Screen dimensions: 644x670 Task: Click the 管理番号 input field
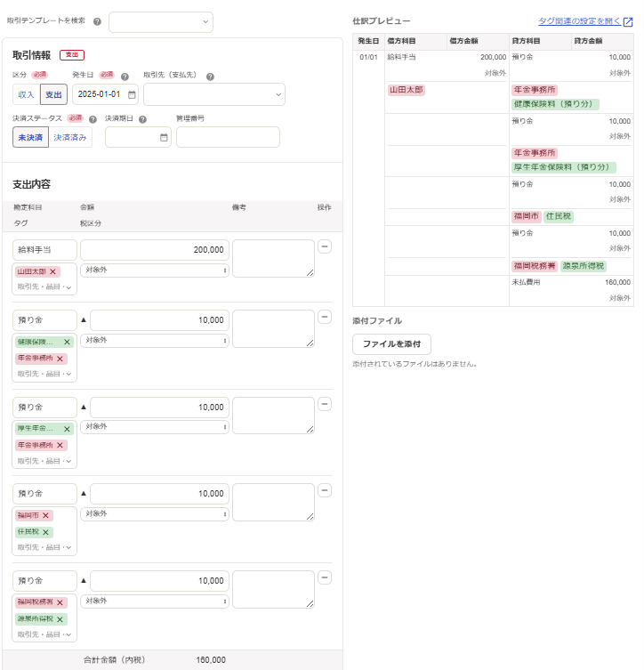point(228,137)
